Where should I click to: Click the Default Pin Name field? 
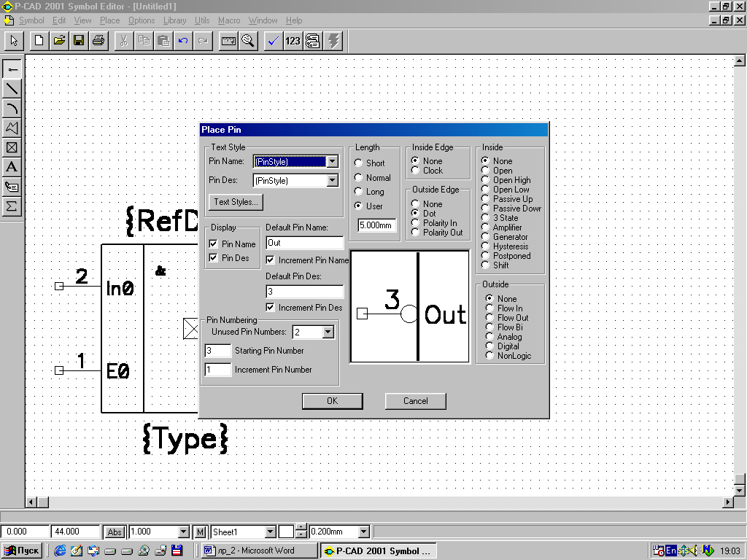pyautogui.click(x=304, y=243)
